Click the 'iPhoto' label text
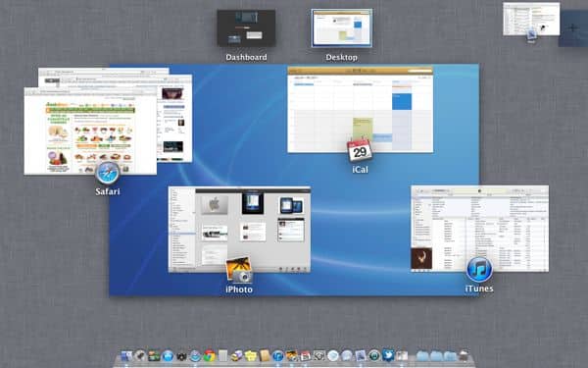The width and height of the screenshot is (588, 368). [239, 289]
